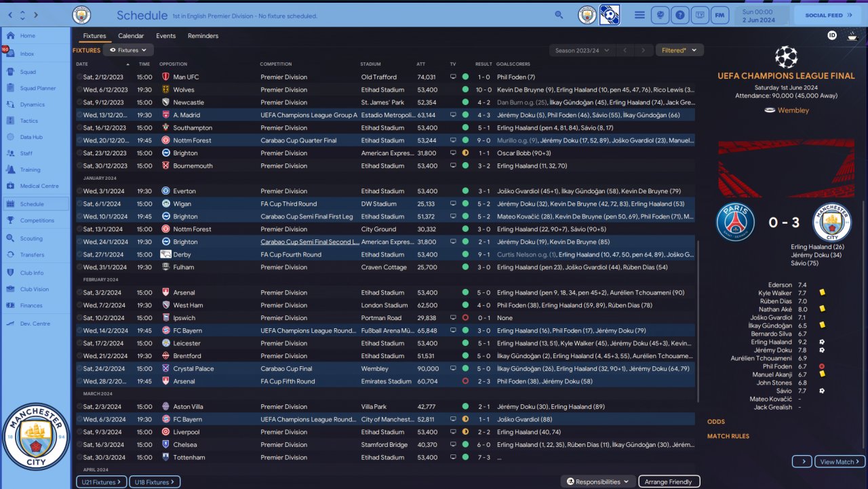Click the Arrange Friendly button
Screen dimensions: 868x489
(669, 482)
